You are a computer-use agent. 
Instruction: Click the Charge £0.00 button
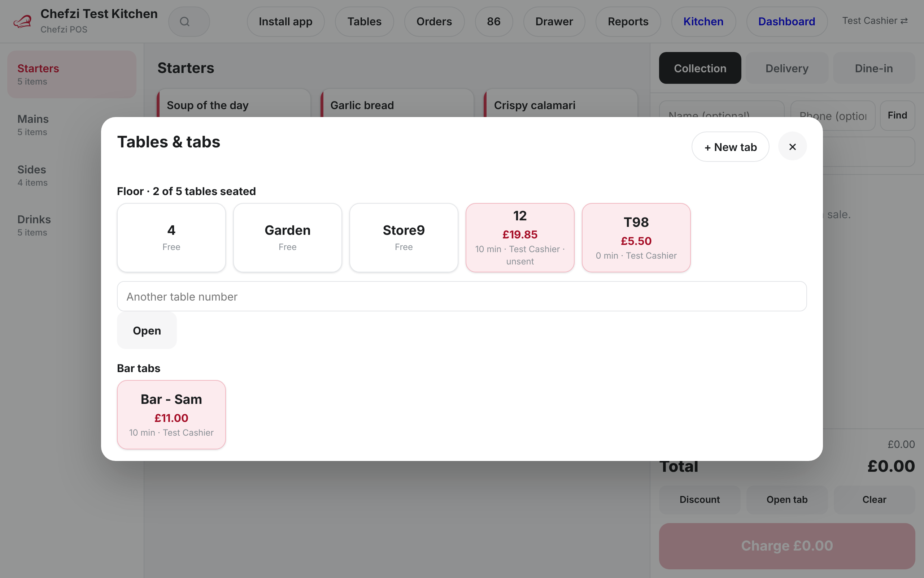(787, 546)
